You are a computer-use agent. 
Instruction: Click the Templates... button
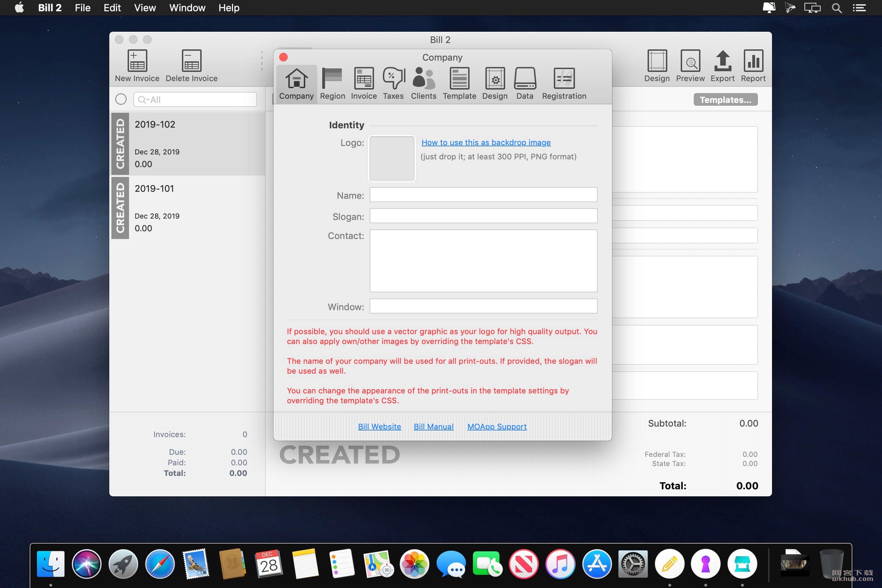click(x=725, y=100)
